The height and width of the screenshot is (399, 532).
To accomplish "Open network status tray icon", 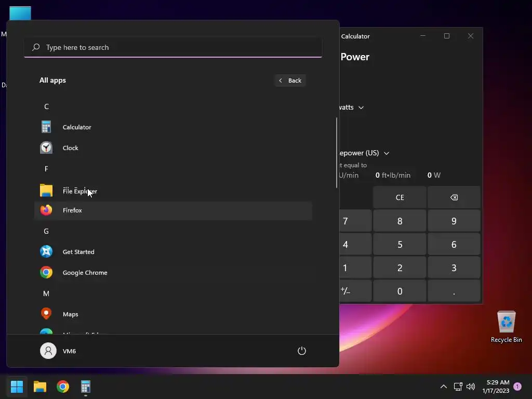I will (x=458, y=387).
